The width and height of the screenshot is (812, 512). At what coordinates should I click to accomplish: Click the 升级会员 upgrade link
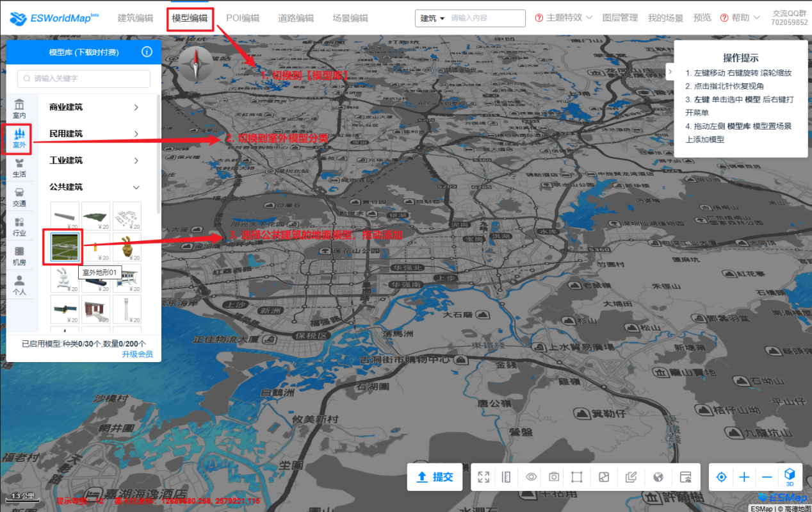point(137,354)
